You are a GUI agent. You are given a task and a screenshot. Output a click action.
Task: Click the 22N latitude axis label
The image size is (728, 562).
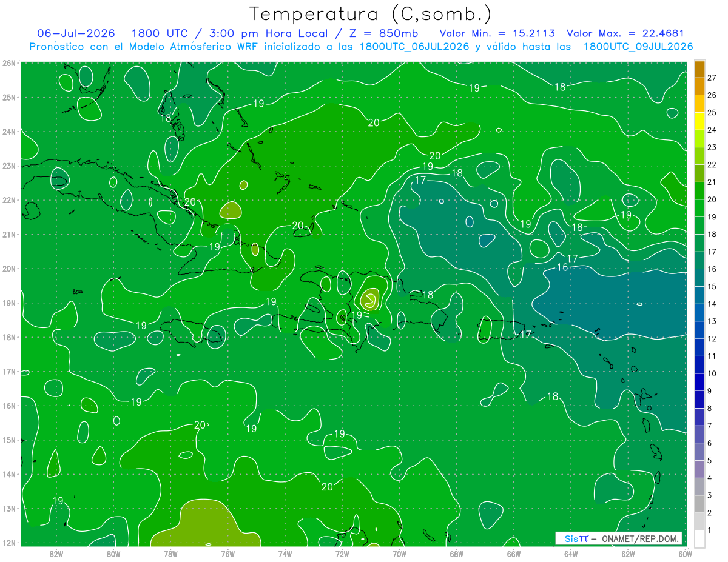point(8,200)
